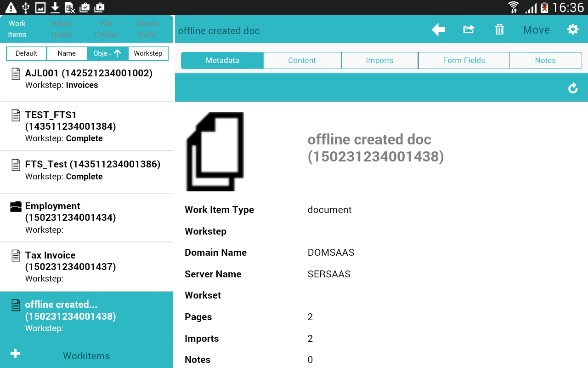
Task: Click the refresh icon
Action: [x=572, y=88]
